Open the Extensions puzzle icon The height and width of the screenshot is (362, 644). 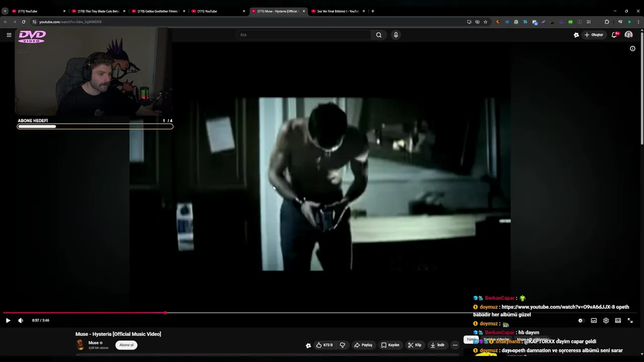click(607, 22)
